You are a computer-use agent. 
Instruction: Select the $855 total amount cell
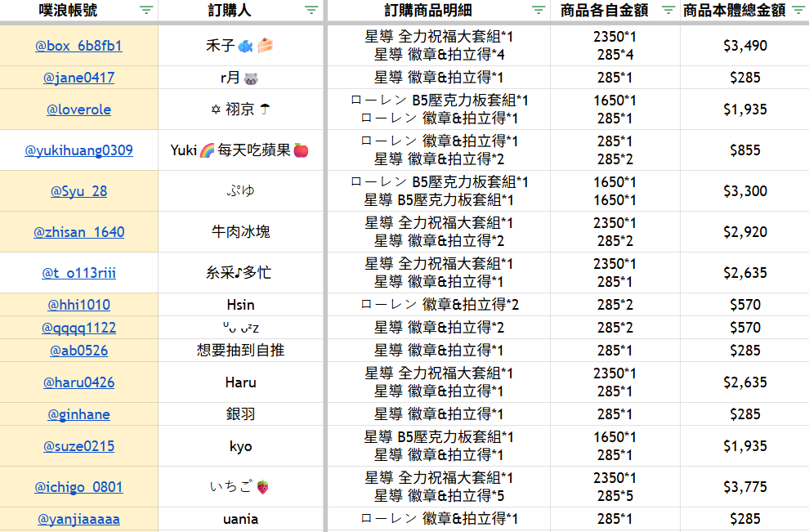coord(744,150)
